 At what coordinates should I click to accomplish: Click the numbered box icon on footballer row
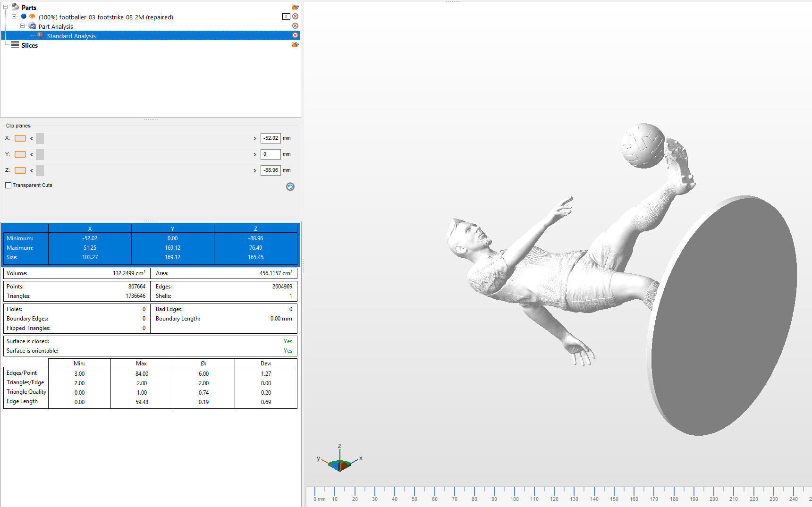[286, 17]
